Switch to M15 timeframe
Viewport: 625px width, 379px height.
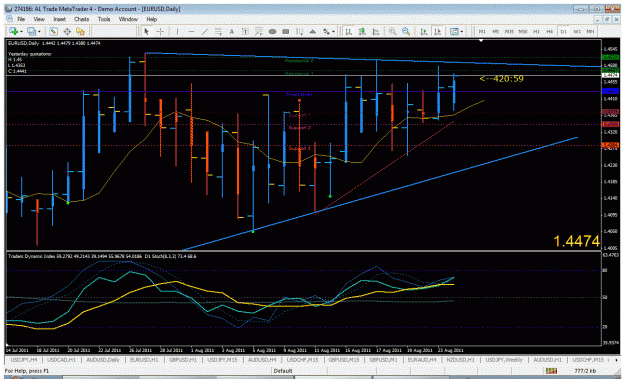coord(509,31)
